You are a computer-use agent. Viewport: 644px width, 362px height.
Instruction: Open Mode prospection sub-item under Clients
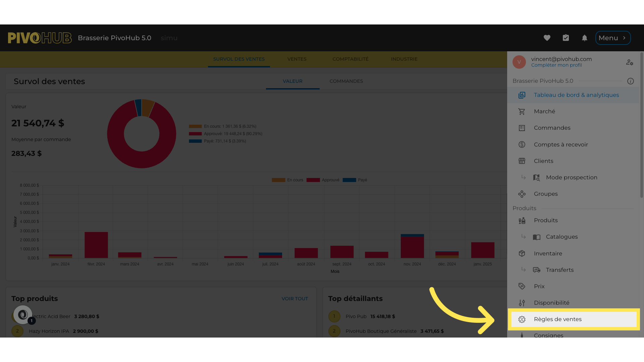tap(571, 178)
